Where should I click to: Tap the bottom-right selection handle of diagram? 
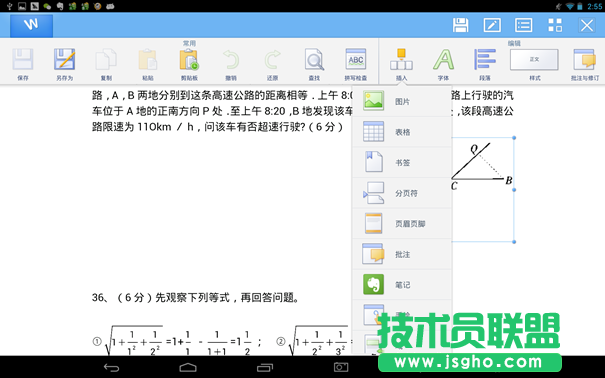pos(514,242)
